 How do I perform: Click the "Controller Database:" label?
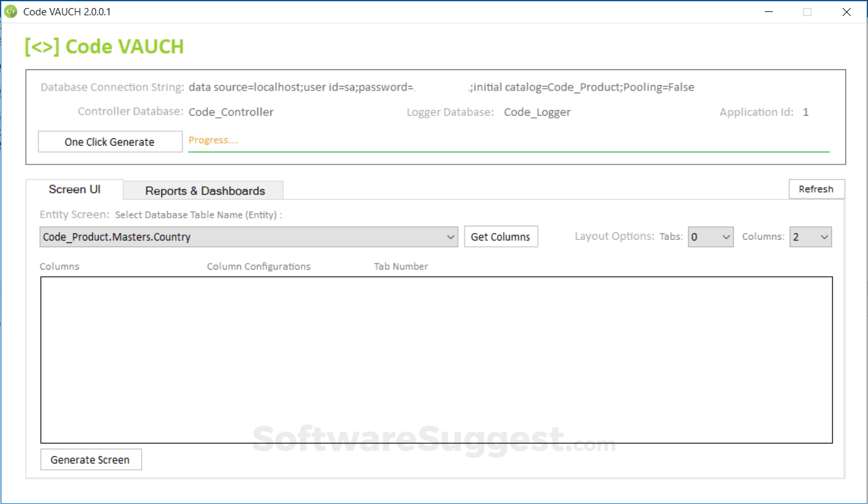(130, 111)
